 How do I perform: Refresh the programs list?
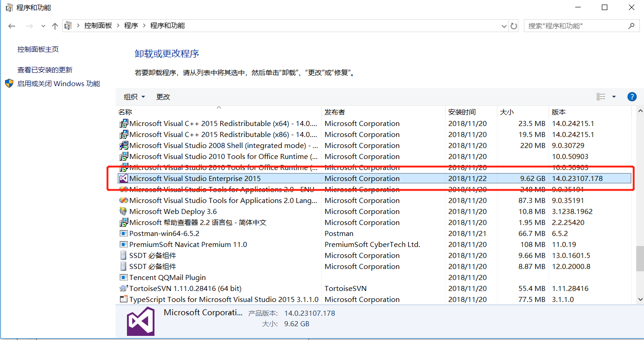(x=514, y=26)
